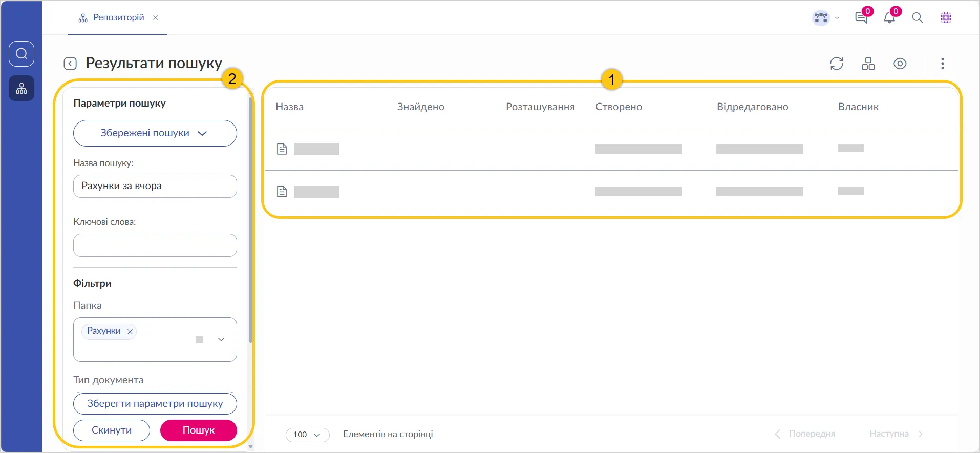Open the 100 items per page dropdown

(x=307, y=435)
